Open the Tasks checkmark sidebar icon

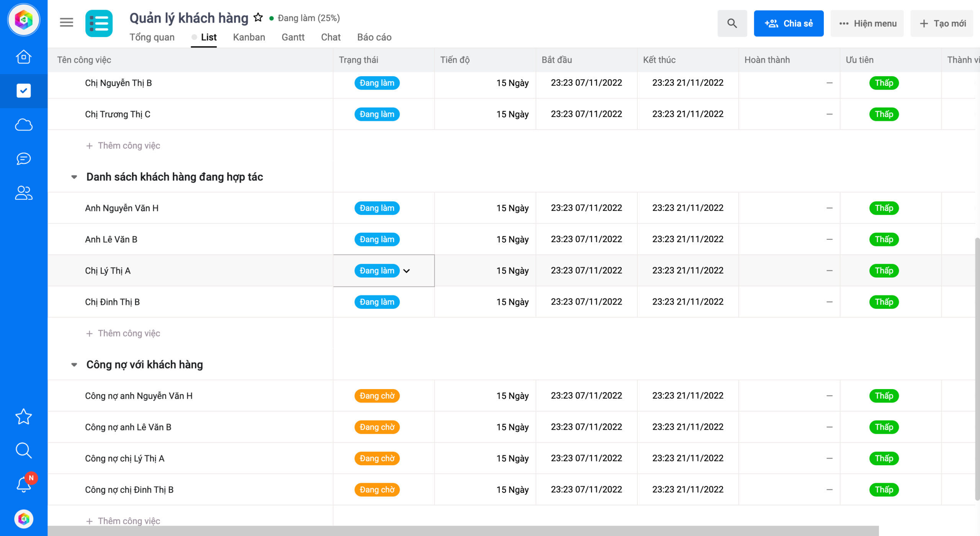[24, 91]
